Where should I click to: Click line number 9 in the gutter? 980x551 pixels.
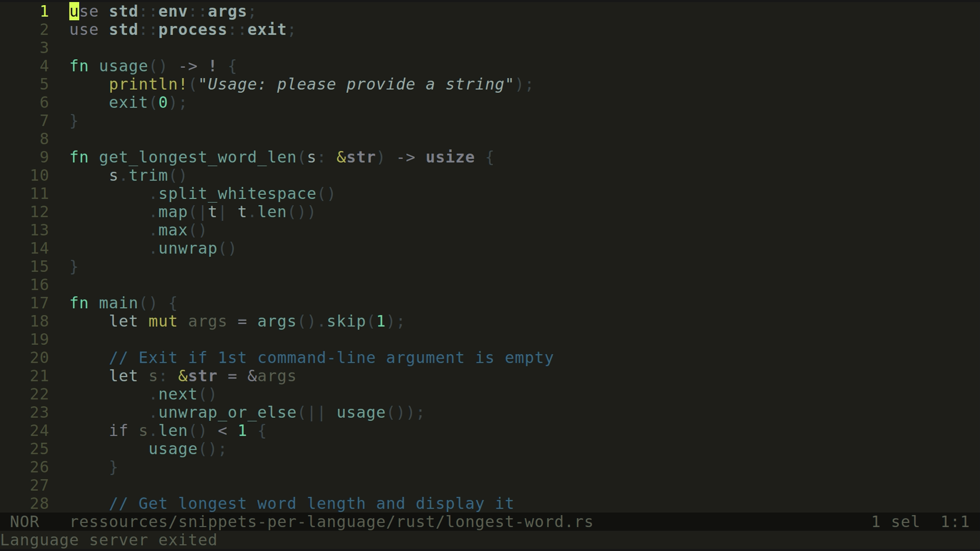[44, 157]
